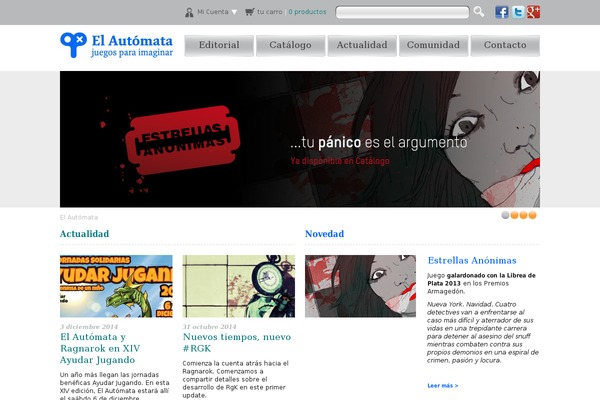Select the second slider dot
Viewport: 600px width, 400px height.
click(514, 215)
